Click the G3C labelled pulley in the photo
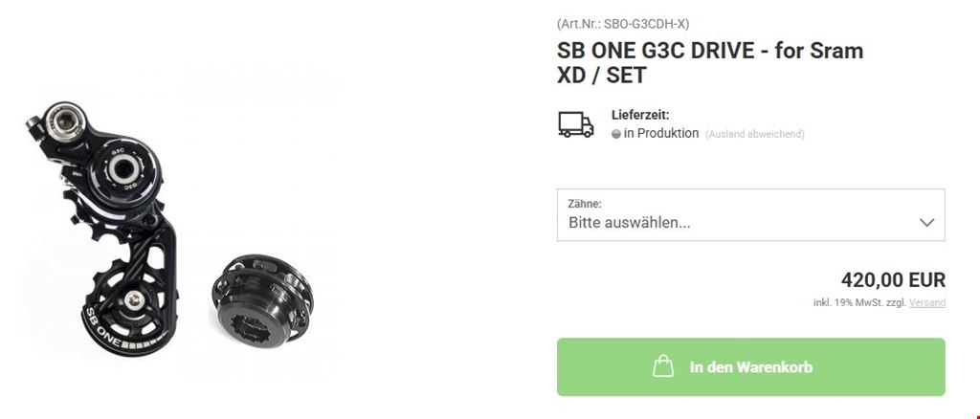Screen dimensions: 980x419 point(123,169)
